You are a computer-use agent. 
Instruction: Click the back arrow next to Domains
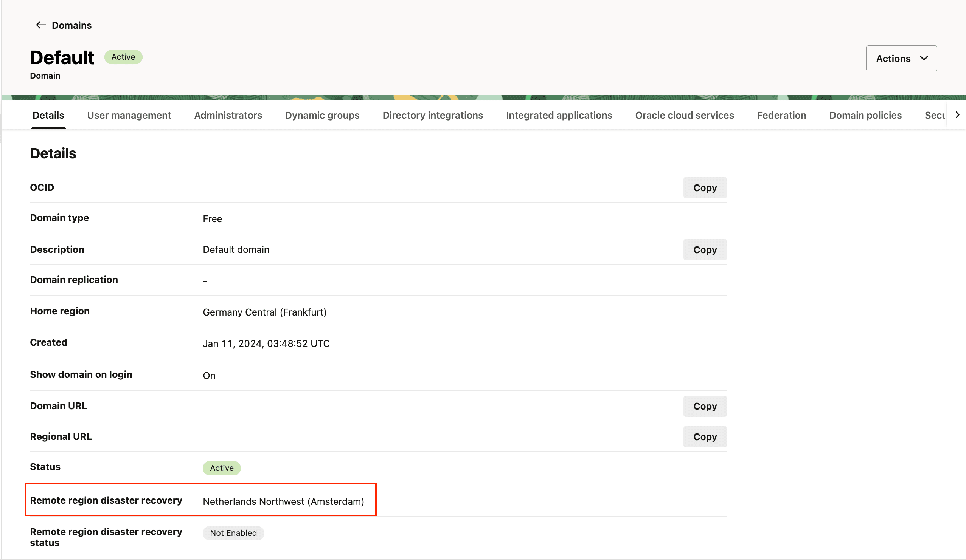click(x=40, y=25)
